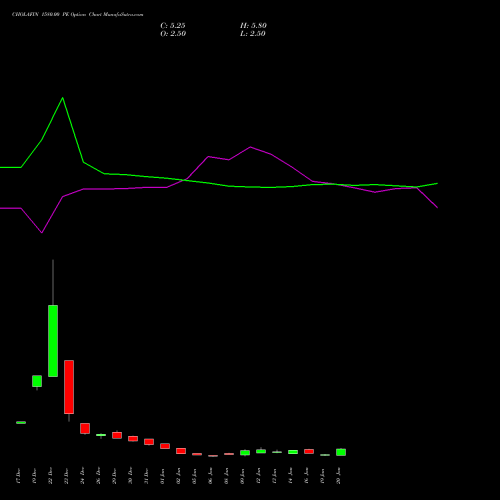The image size is (500, 500).
Task: Select the '24 Dec' date label
Action: 83,476
